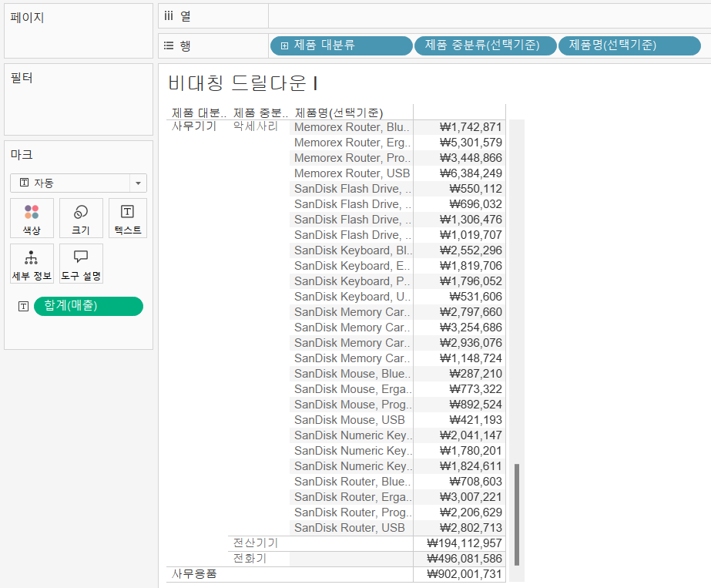Click the SanDisk Router, USB row
Screen dimensions: 711x588
pos(350,528)
